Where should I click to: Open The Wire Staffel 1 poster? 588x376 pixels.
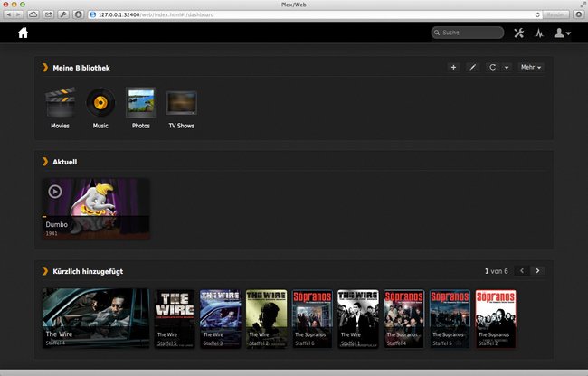[x=358, y=319]
